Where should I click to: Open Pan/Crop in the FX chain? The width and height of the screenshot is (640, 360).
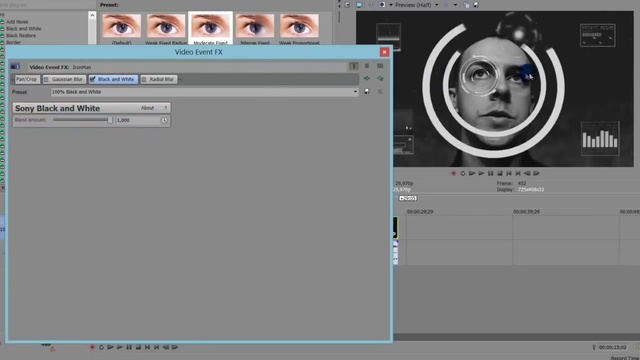pos(27,79)
